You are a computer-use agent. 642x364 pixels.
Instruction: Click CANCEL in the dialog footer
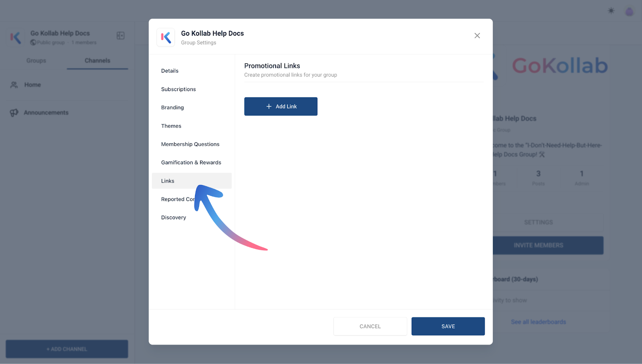[x=370, y=326]
